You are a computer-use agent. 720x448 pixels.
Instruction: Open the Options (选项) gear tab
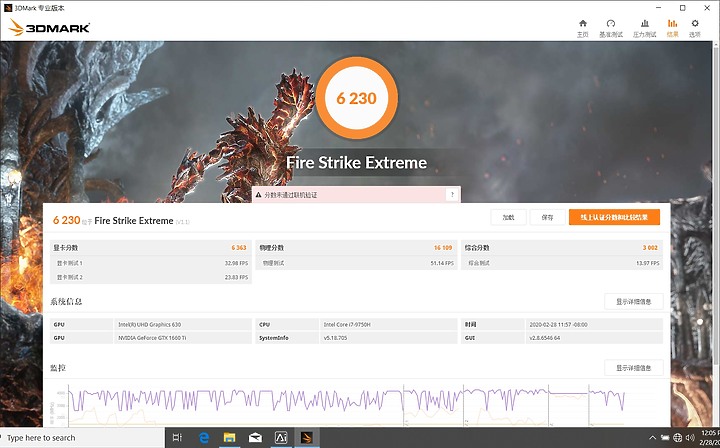click(x=695, y=28)
